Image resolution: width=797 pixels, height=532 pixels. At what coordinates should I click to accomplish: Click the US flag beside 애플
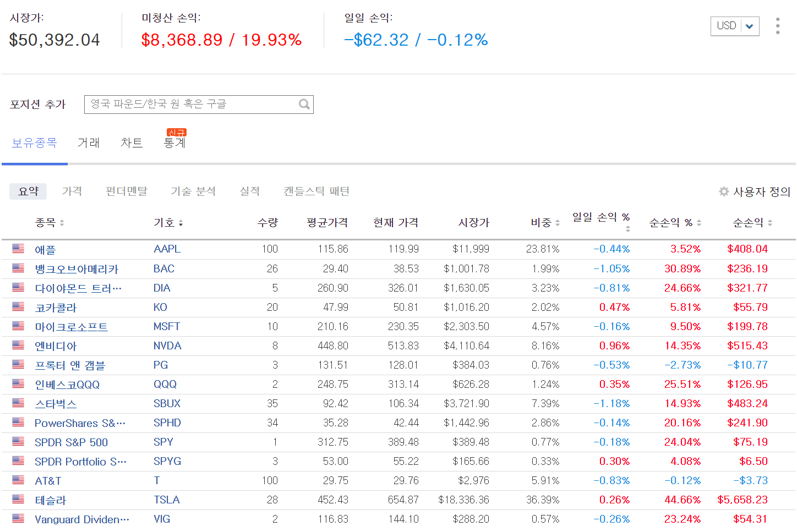tap(18, 249)
